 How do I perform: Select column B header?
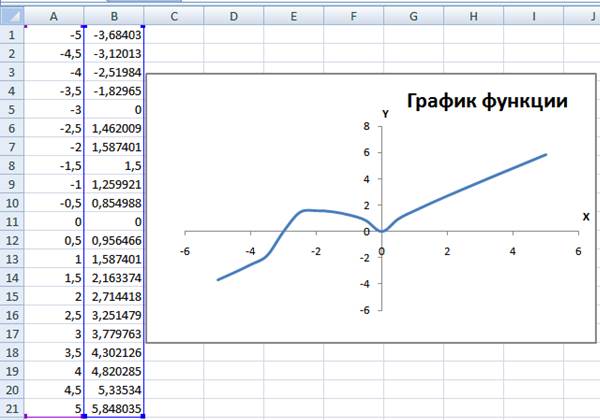click(114, 16)
